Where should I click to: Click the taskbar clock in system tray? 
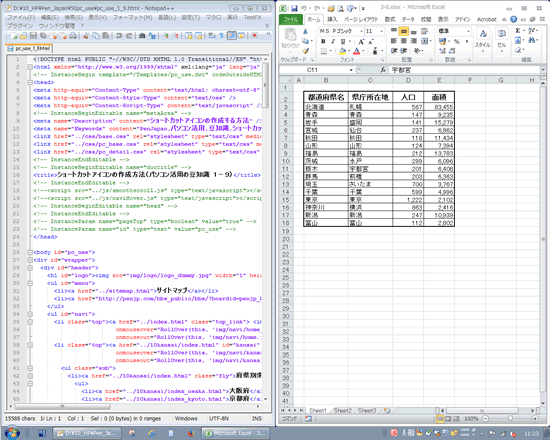531,434
